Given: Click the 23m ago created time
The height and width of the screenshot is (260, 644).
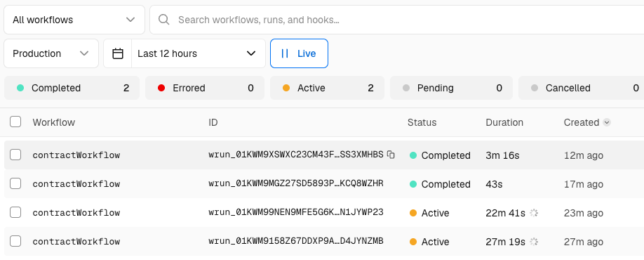Looking at the screenshot, I should (x=583, y=213).
